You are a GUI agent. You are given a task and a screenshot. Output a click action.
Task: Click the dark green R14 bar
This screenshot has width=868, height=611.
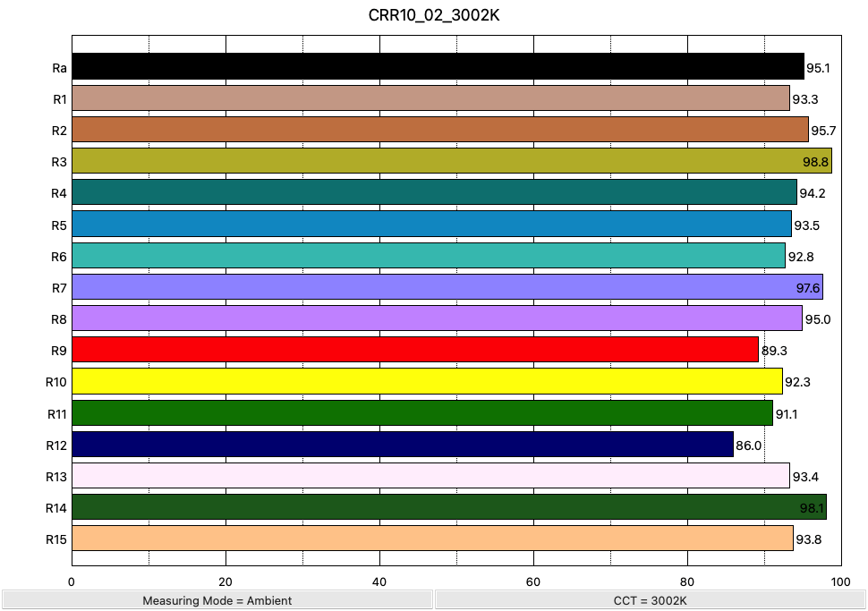tap(449, 507)
